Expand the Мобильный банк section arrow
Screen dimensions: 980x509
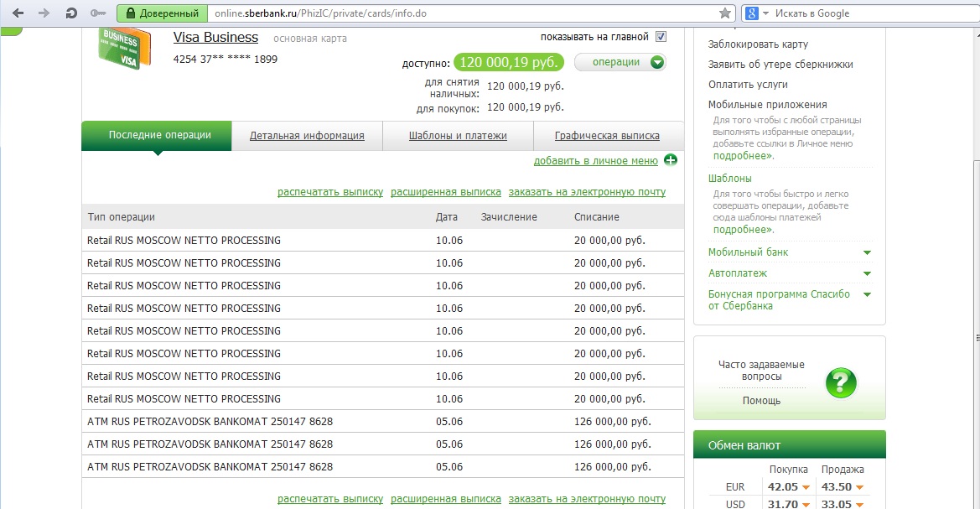coord(867,252)
